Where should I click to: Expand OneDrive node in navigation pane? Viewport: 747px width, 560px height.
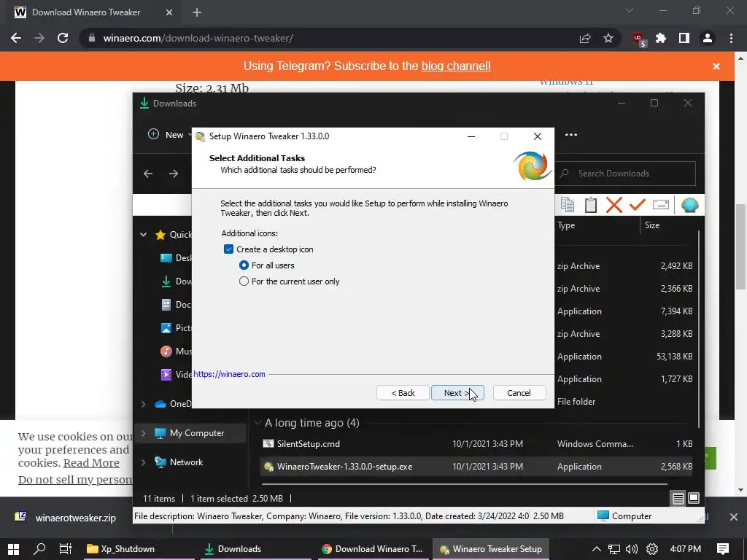click(x=144, y=404)
